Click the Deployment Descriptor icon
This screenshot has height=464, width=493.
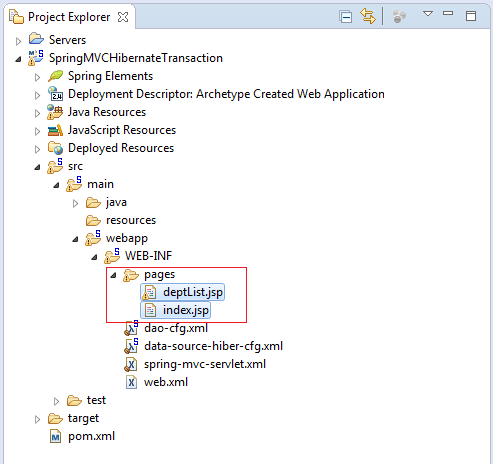[x=55, y=94]
